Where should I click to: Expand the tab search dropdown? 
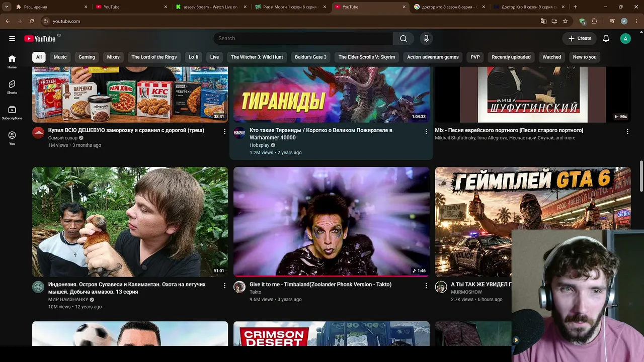pos(7,7)
